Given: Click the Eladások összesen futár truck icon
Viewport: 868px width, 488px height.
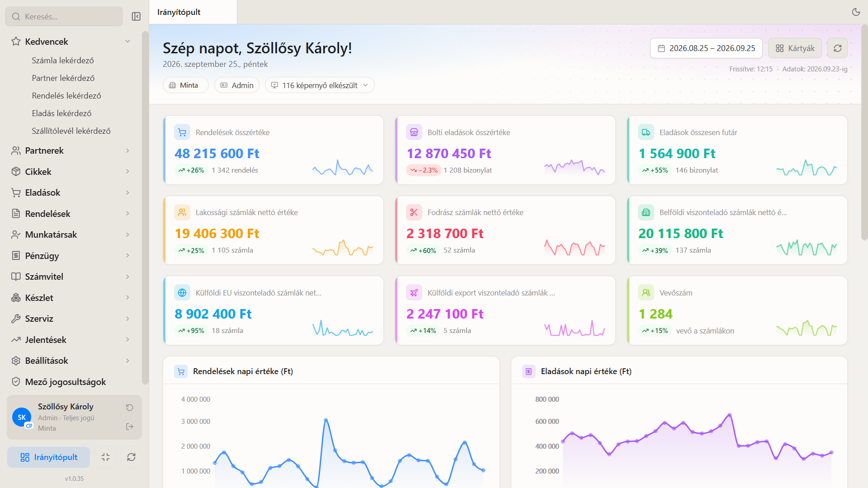Looking at the screenshot, I should pyautogui.click(x=646, y=132).
